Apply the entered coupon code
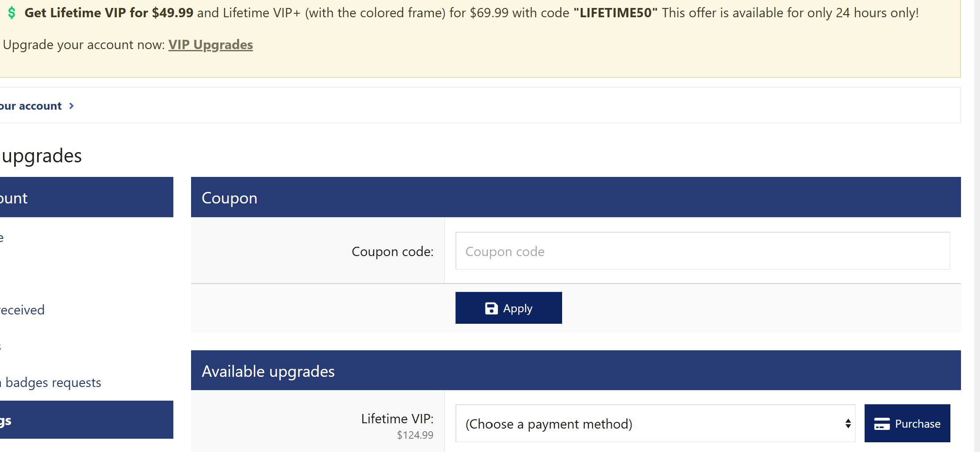This screenshot has height=452, width=980. tap(508, 308)
